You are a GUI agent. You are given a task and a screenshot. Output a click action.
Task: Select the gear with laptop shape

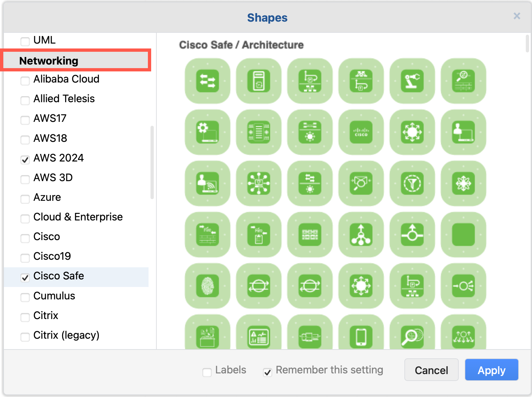(x=207, y=133)
